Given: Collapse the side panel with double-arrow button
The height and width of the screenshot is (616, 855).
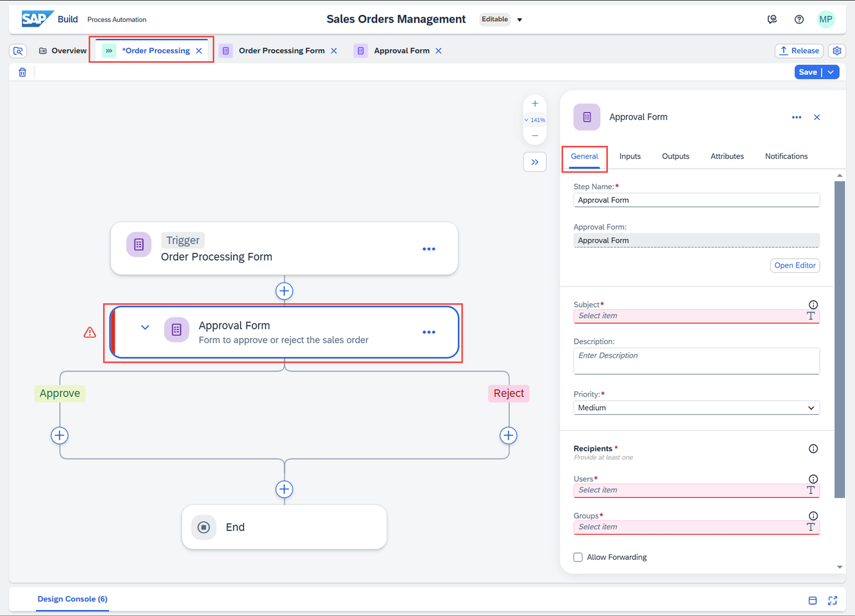Looking at the screenshot, I should tap(535, 162).
